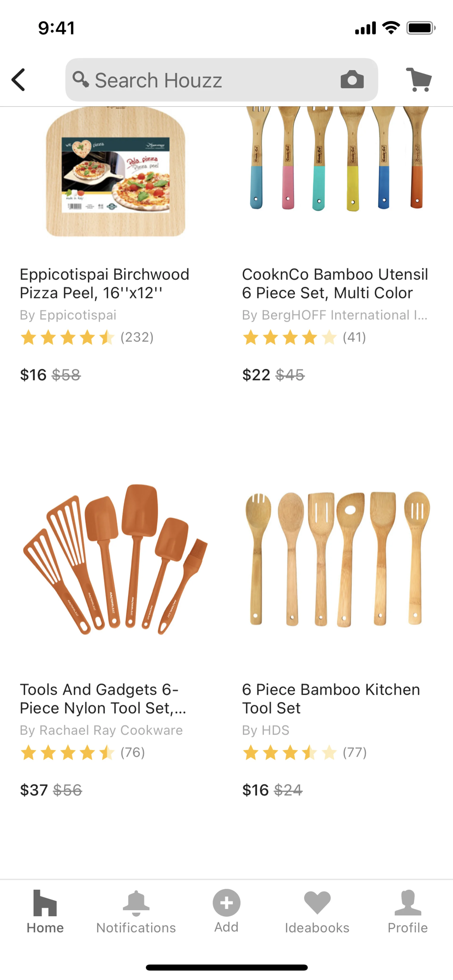The image size is (453, 980).
Task: Open Ideabooks heart icon
Action: click(x=317, y=903)
